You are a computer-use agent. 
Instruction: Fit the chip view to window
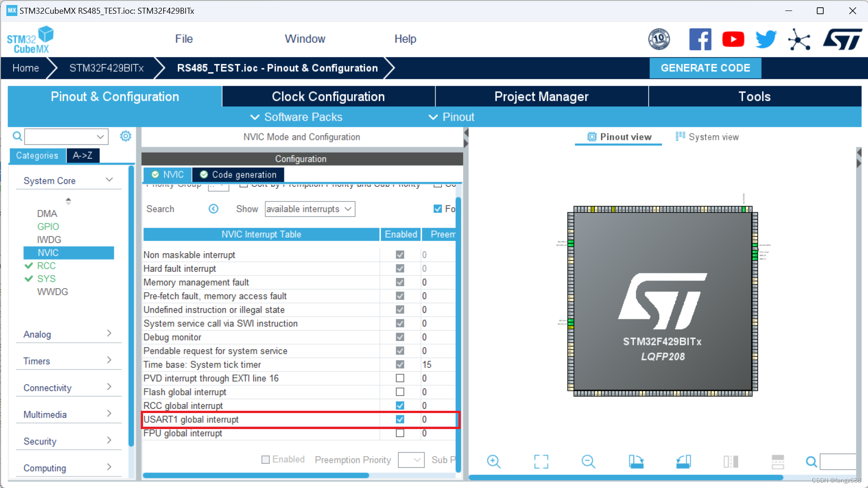pyautogui.click(x=541, y=461)
